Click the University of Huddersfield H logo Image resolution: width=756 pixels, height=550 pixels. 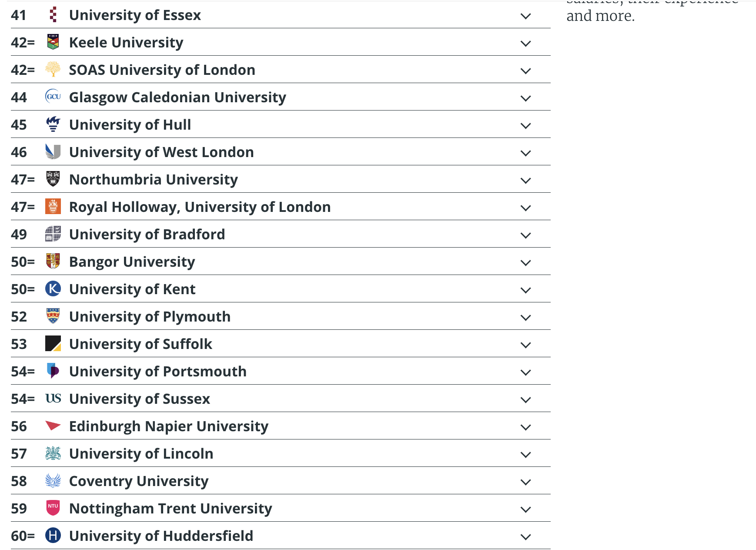(x=53, y=536)
